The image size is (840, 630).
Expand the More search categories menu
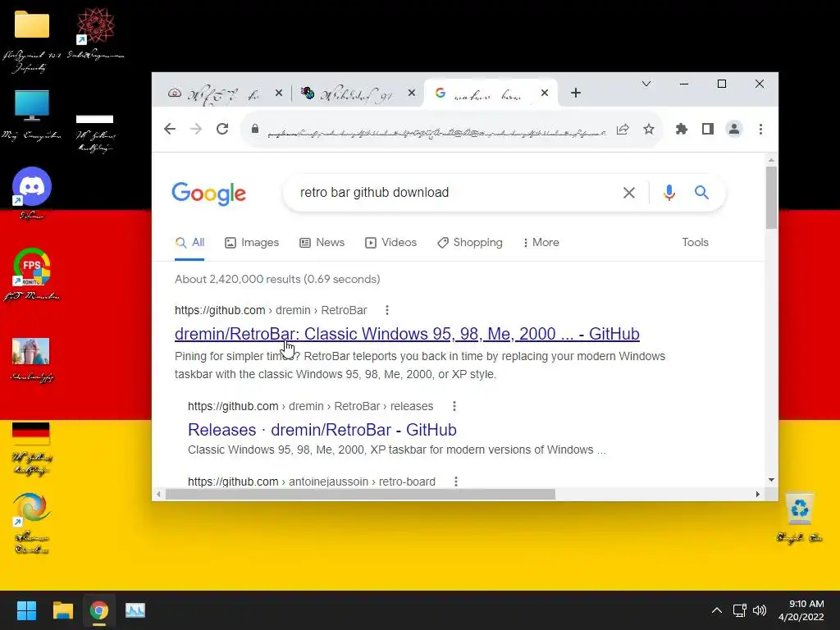tap(541, 243)
